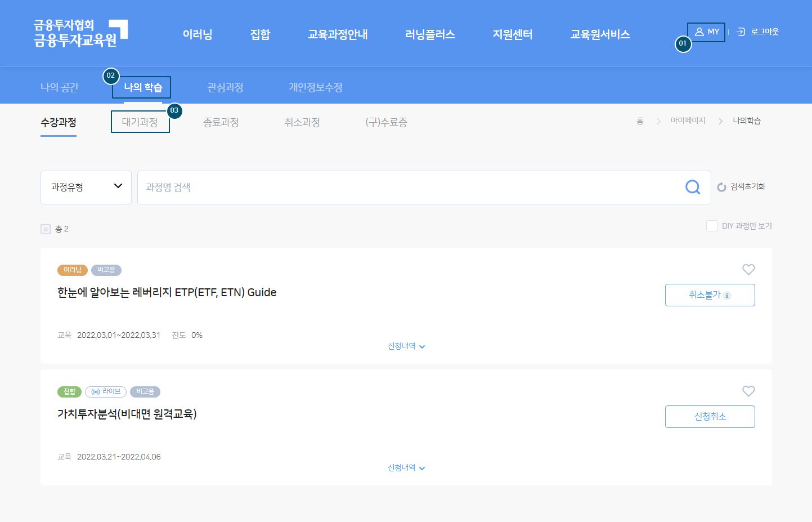Open the 과정유형 dropdown
The height and width of the screenshot is (522, 812).
(86, 187)
